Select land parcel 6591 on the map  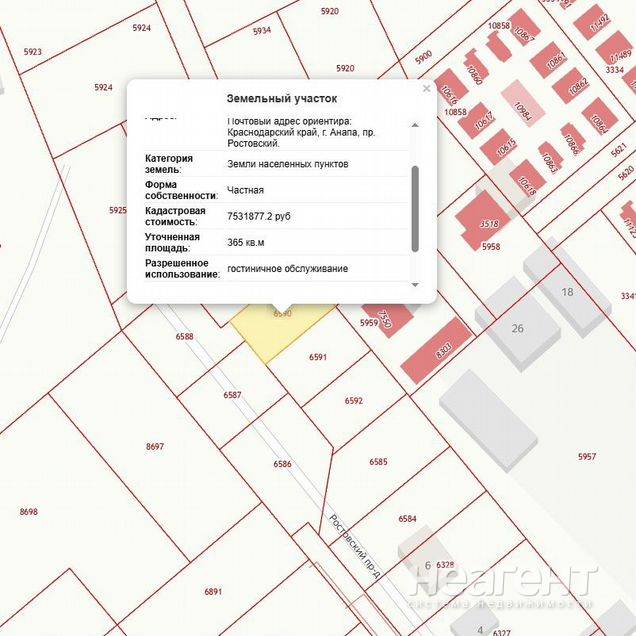318,357
